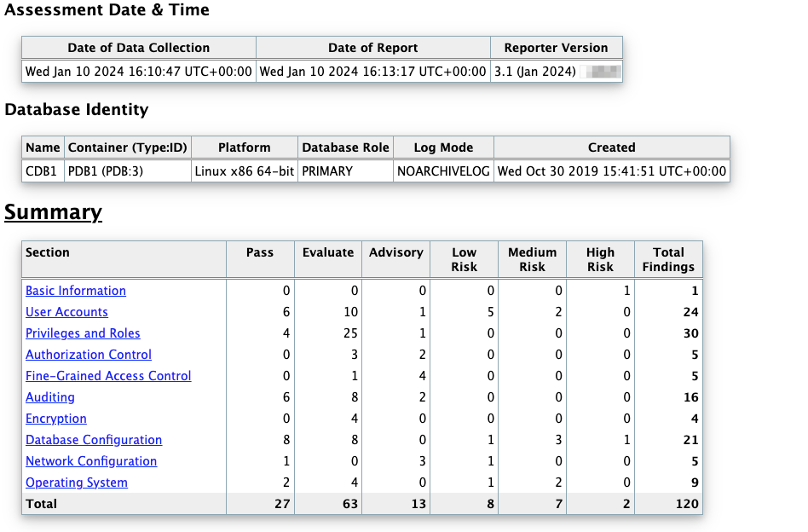Screen dimensions: 808x532
Task: Select Operating System total findings 9
Action: coord(695,483)
